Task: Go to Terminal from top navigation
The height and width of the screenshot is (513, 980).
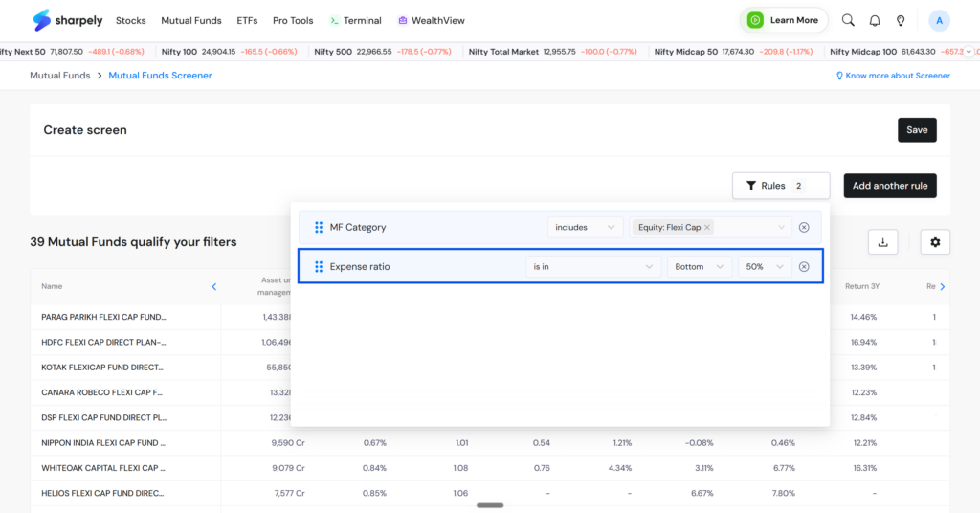Action: (x=356, y=21)
